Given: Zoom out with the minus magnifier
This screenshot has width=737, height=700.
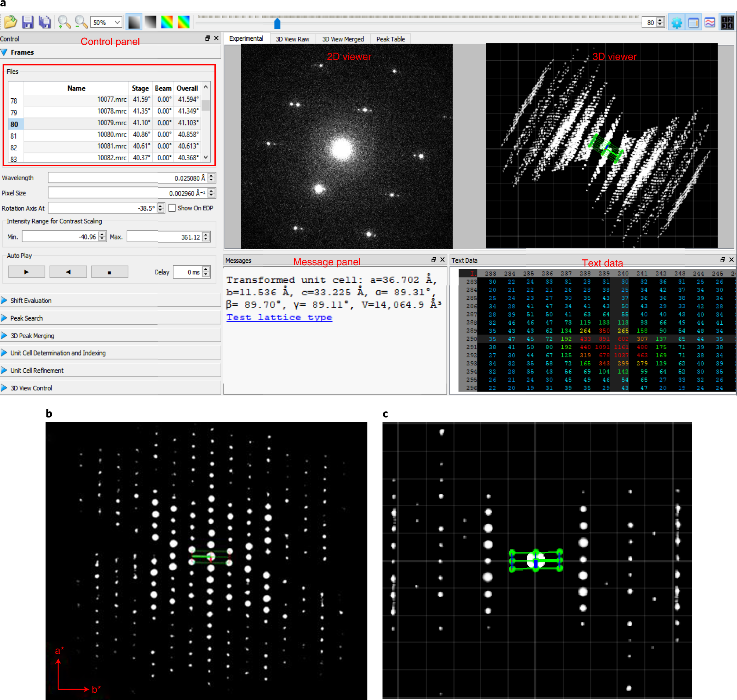Looking at the screenshot, I should tap(81, 22).
